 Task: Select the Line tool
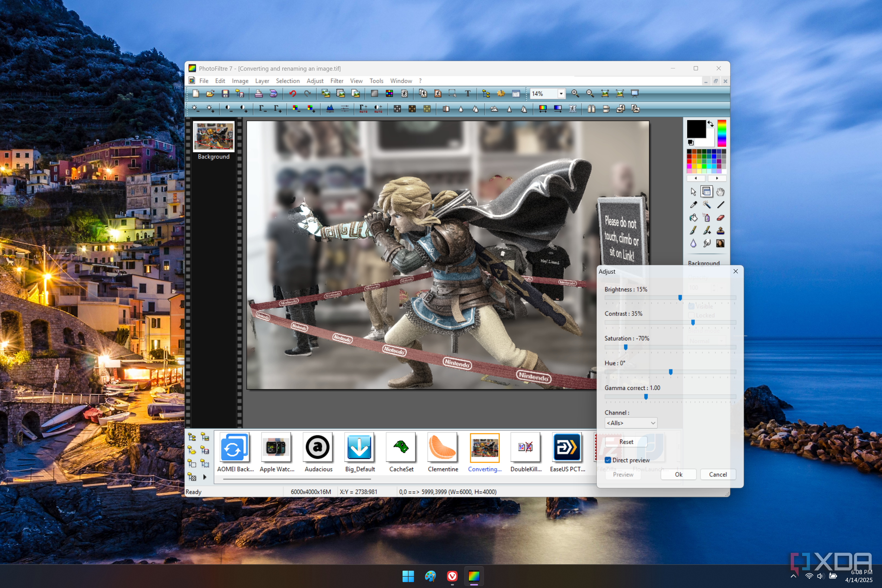(x=720, y=205)
